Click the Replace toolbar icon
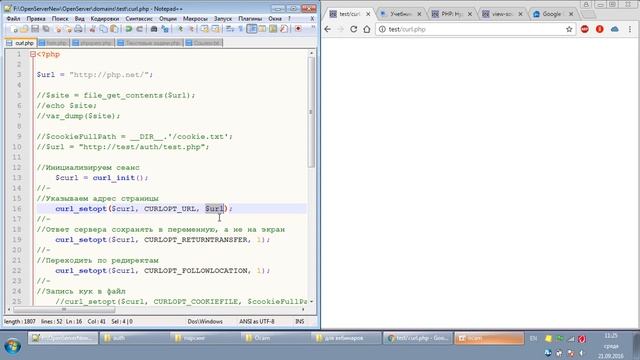Viewport: 640px width, 360px height. (165, 29)
